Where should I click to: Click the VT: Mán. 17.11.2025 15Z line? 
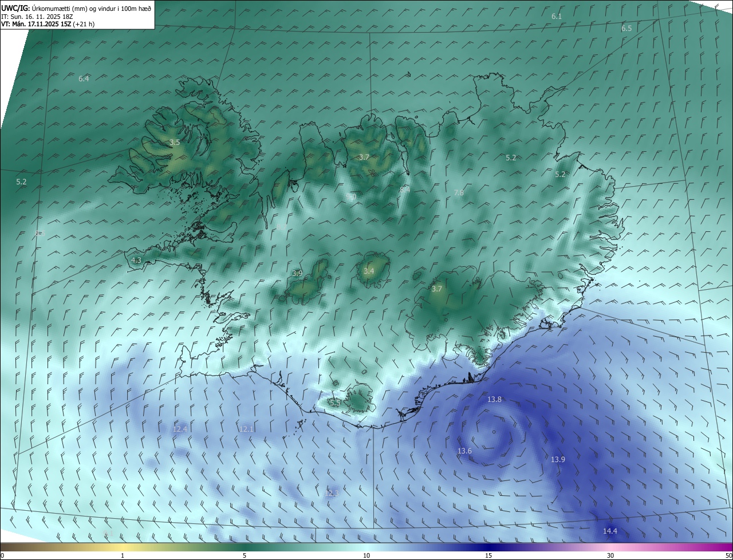[x=48, y=24]
